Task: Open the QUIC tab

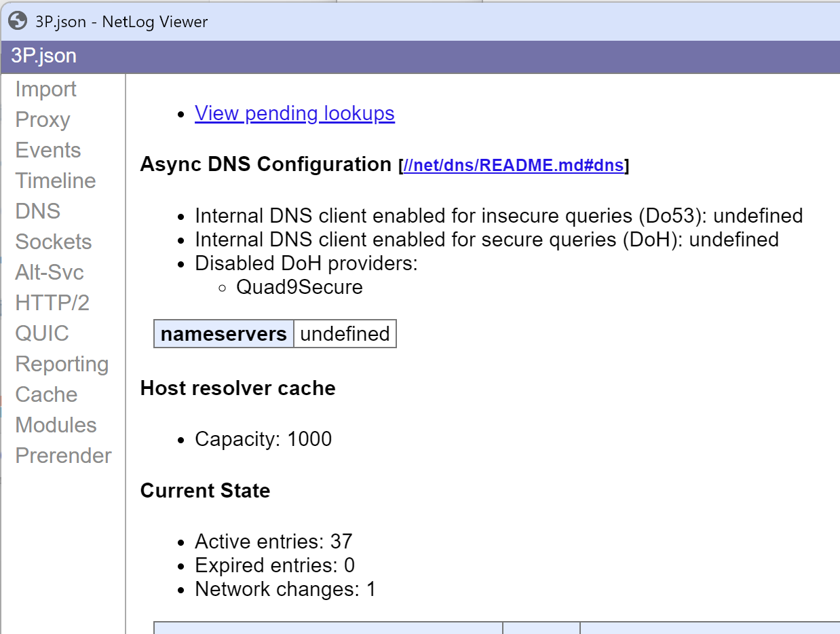Action: point(42,333)
